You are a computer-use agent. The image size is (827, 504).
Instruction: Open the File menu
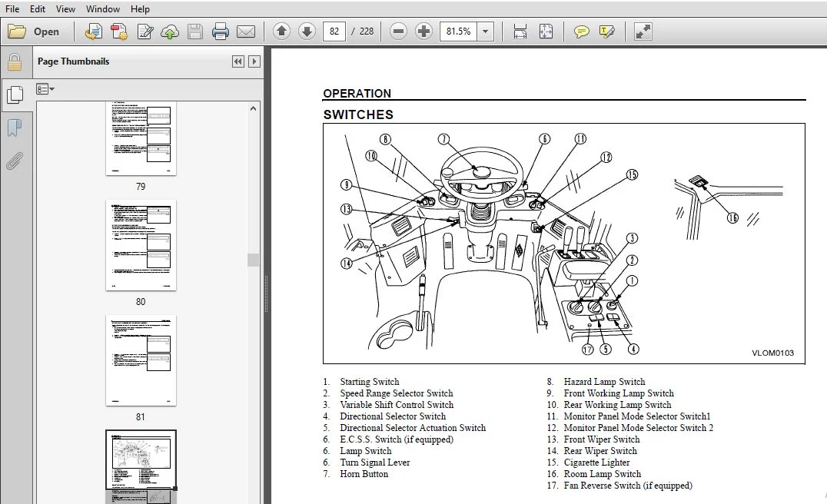[x=12, y=9]
